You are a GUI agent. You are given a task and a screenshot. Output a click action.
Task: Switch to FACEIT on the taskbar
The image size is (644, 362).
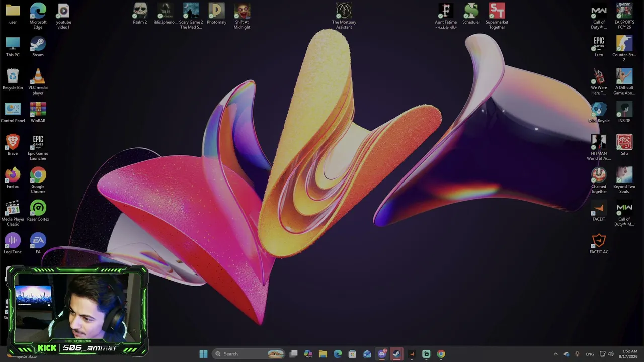click(411, 354)
